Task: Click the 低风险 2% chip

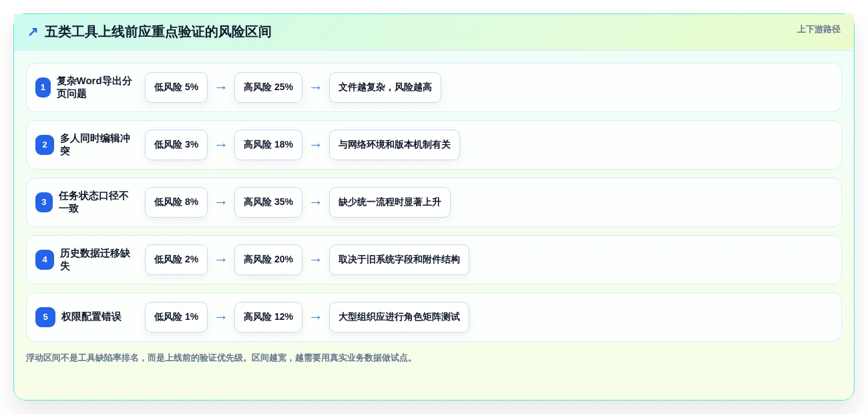Action: (x=176, y=260)
